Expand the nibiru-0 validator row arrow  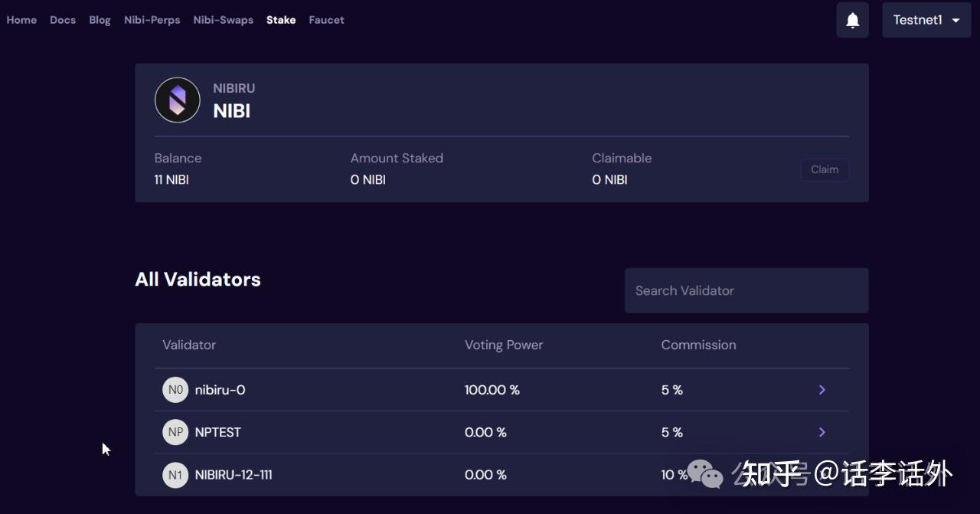click(x=822, y=390)
